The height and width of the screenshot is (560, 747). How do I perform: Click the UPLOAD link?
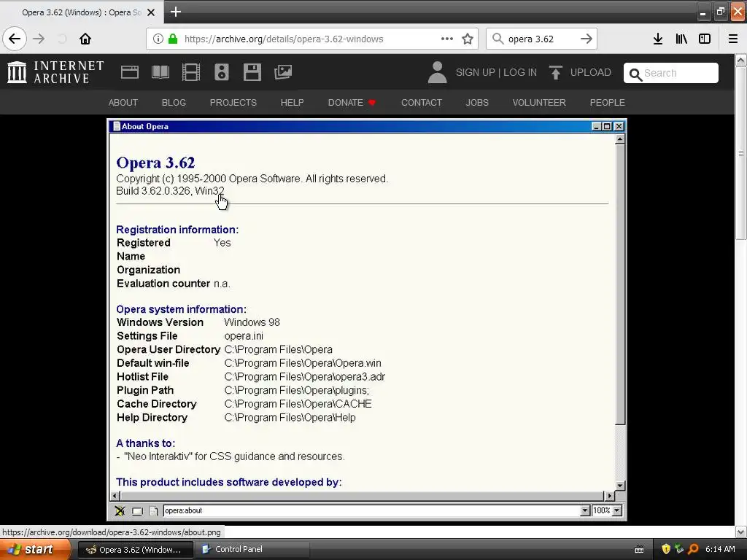(x=591, y=72)
